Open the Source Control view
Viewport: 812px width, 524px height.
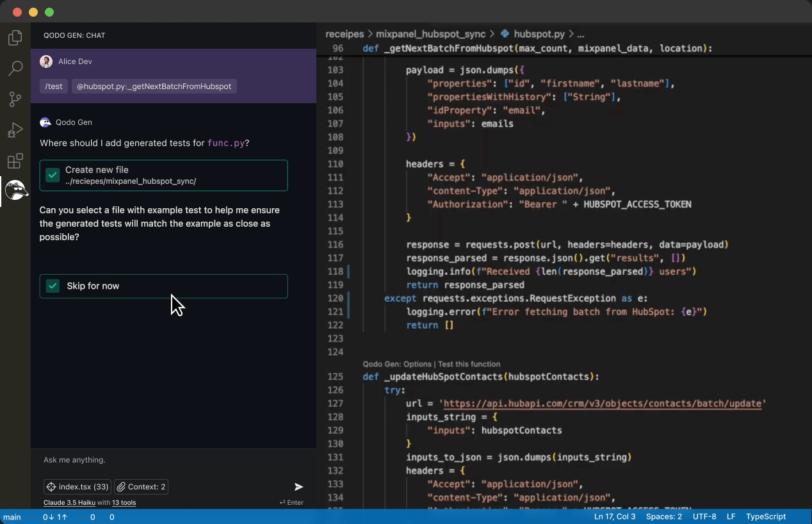coord(15,99)
